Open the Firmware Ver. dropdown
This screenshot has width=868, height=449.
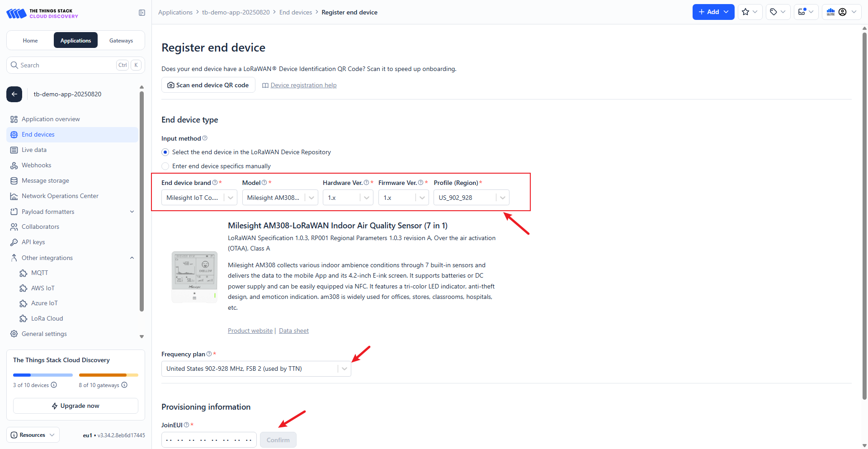pyautogui.click(x=404, y=198)
